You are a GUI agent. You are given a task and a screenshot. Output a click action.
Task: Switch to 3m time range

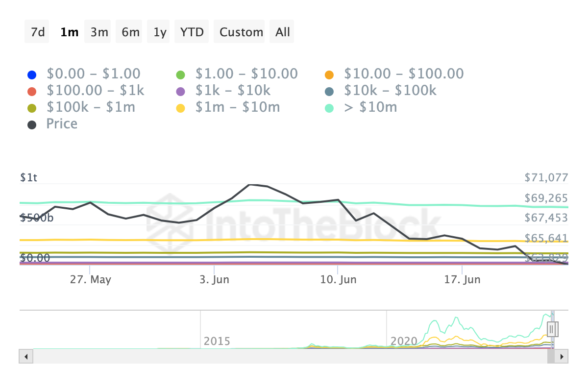click(x=99, y=32)
